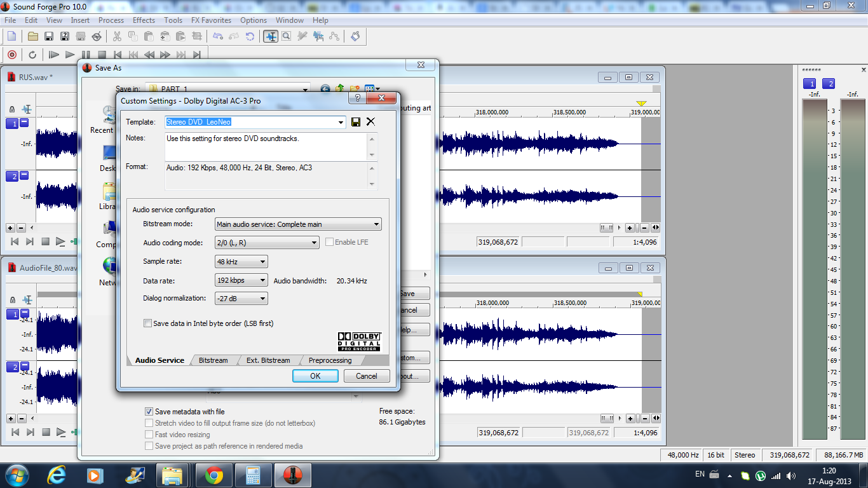The width and height of the screenshot is (868, 488).
Task: Save the template with floppy icon
Action: [x=356, y=122]
